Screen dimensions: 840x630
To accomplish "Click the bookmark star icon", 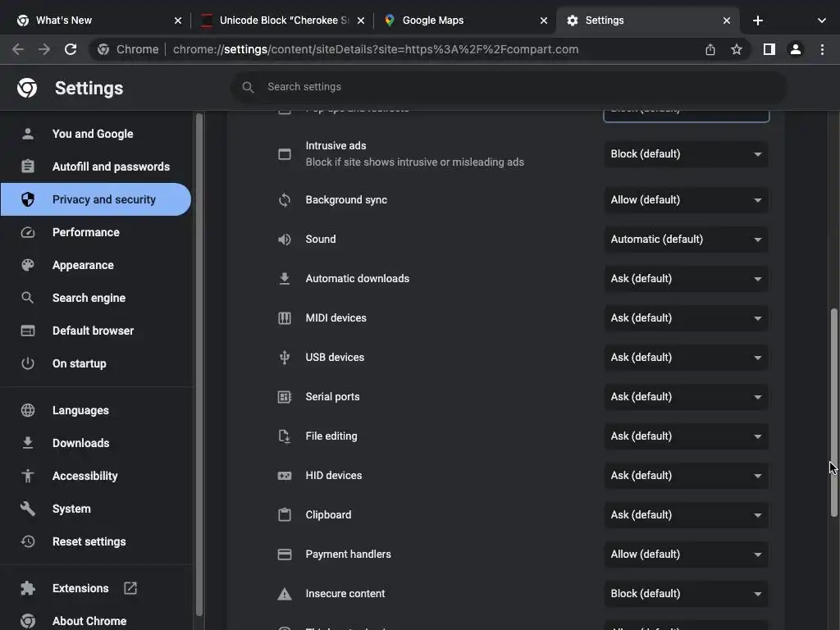I will pyautogui.click(x=737, y=49).
